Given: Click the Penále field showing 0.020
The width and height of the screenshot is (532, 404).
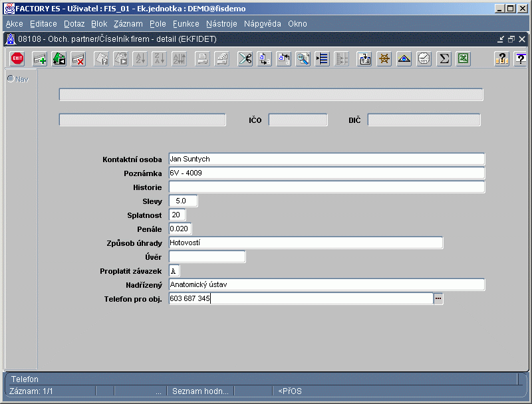Looking at the screenshot, I should click(x=180, y=229).
